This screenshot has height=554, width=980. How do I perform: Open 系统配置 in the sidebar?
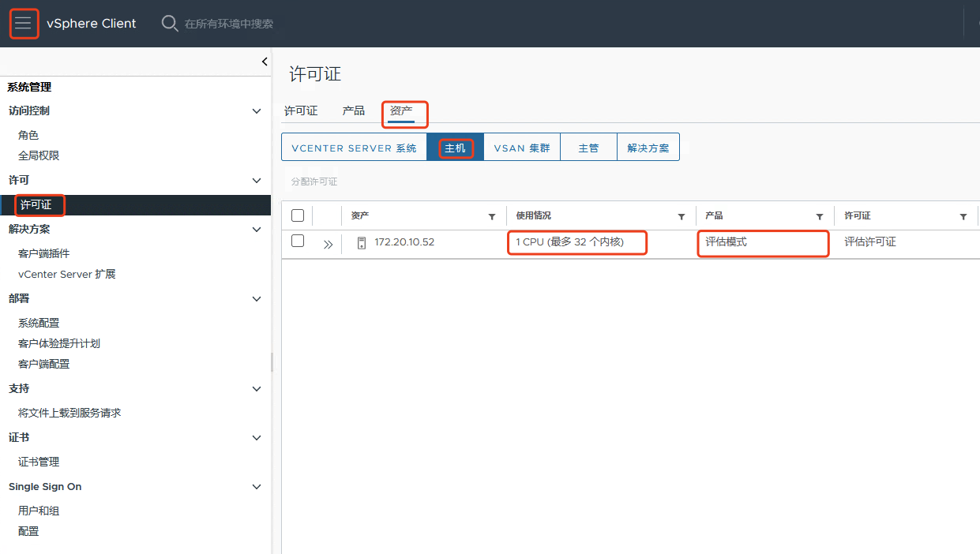39,324
